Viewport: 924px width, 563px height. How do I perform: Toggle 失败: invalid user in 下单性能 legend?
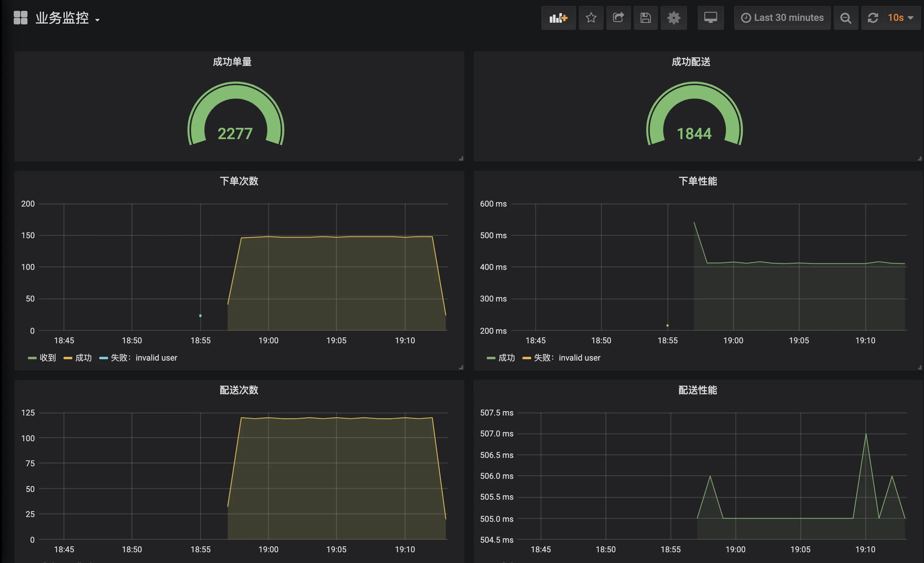point(567,358)
